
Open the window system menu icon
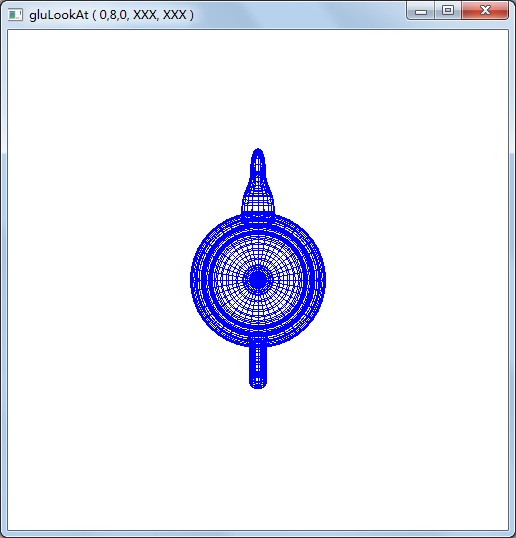click(15, 15)
